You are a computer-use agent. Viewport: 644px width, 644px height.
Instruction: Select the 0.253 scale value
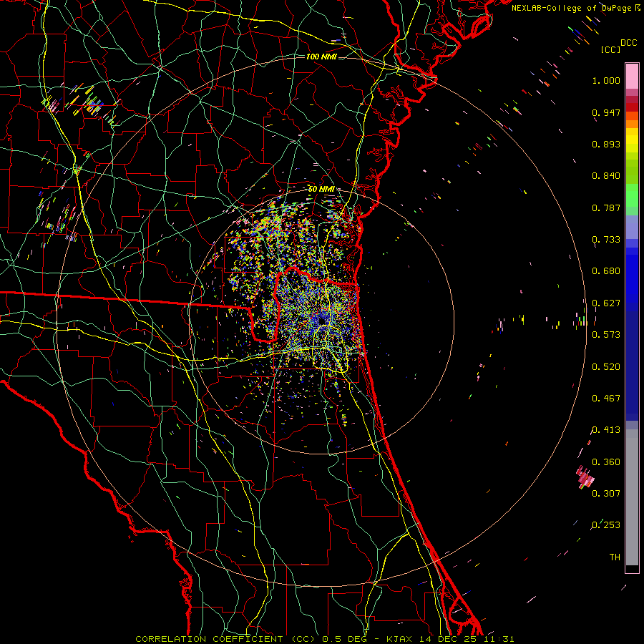[x=606, y=525]
